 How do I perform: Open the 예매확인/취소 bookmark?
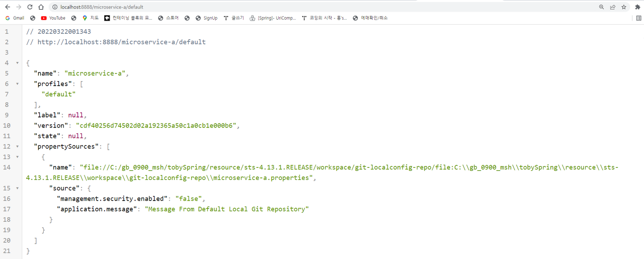[370, 18]
